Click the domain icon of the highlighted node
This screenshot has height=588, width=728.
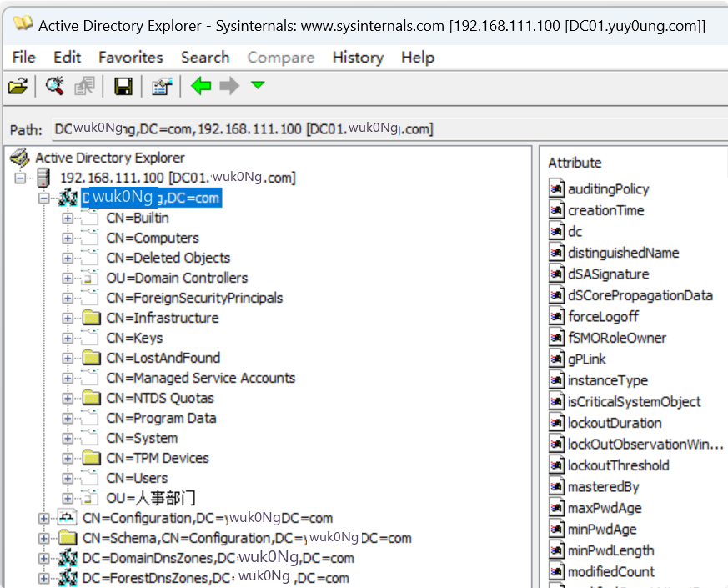click(x=68, y=198)
